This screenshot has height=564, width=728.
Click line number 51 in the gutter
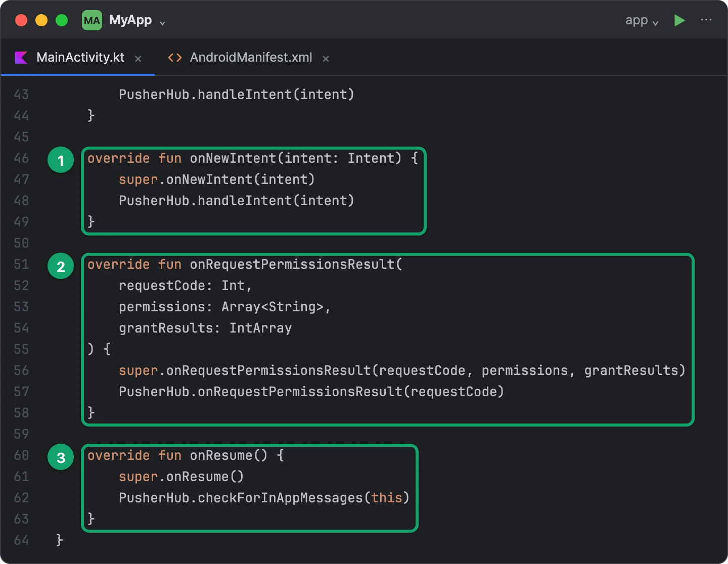[x=21, y=264]
